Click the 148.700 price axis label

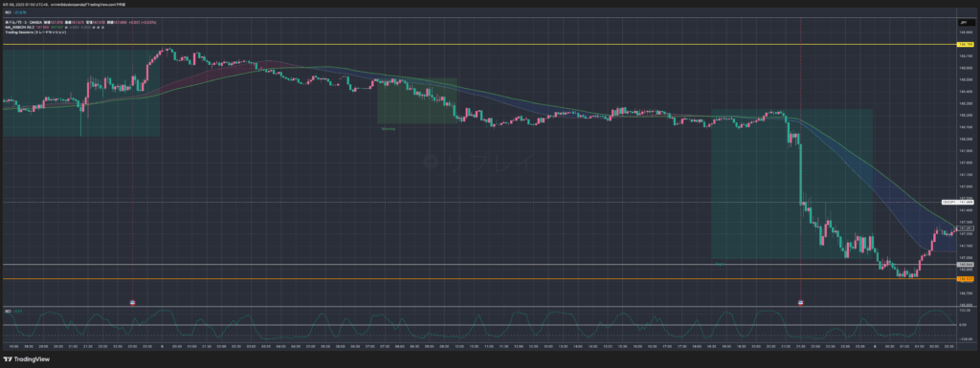[x=966, y=55]
